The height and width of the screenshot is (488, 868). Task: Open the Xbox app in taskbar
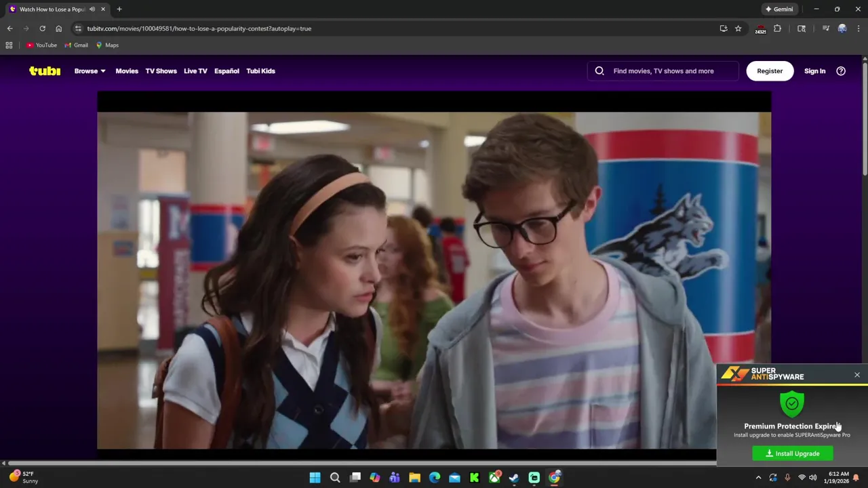[x=494, y=478]
